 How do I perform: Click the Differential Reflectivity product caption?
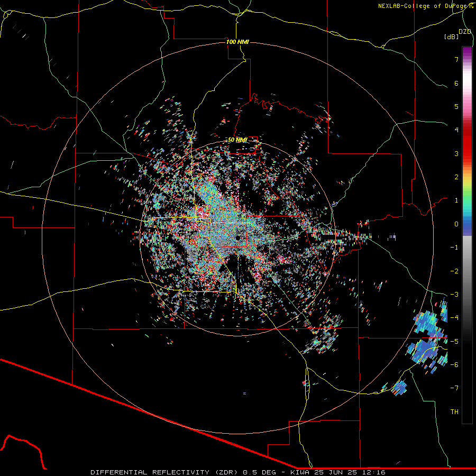coord(184,472)
